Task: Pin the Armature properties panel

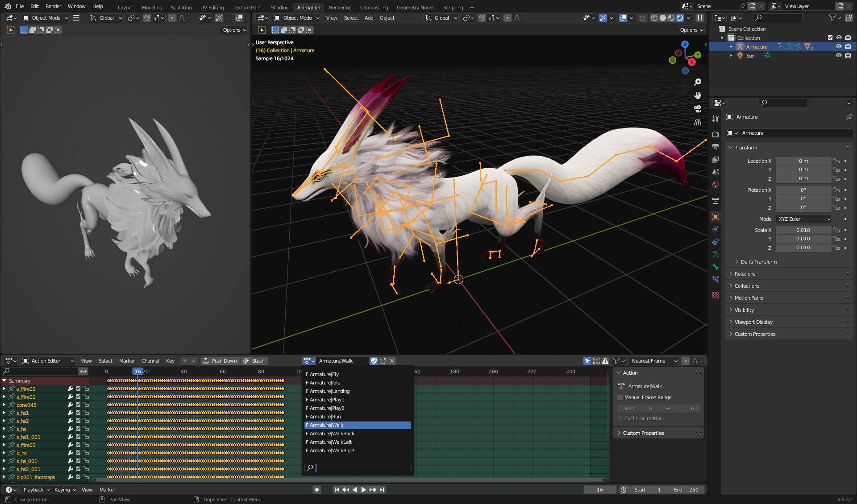Action: [x=849, y=117]
